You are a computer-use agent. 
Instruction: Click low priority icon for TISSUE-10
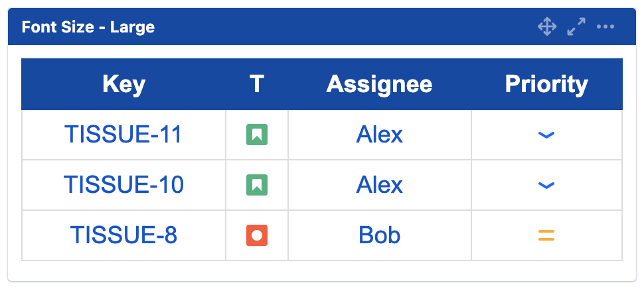coord(546,186)
